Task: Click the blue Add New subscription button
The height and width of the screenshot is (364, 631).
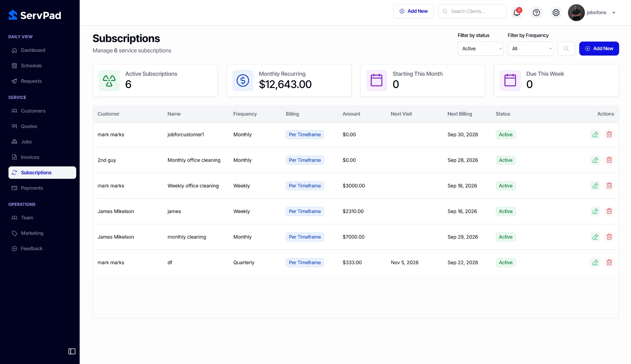Action: [x=599, y=49]
